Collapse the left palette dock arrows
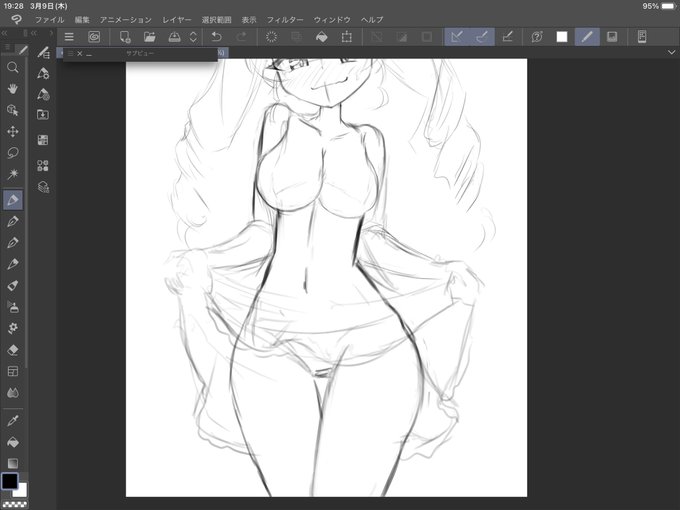Viewport: 680px width, 510px height. [x=4, y=33]
